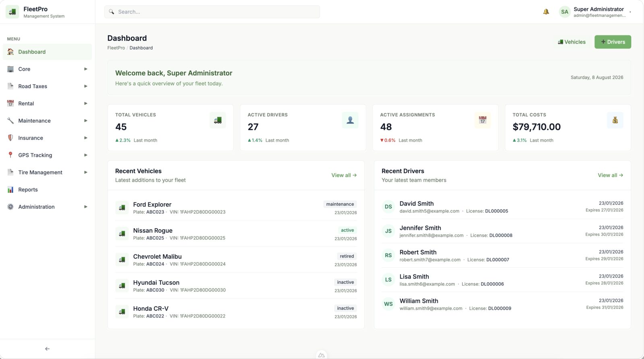Click the Core building icon in sidebar
Image resolution: width=644 pixels, height=359 pixels.
[10, 69]
